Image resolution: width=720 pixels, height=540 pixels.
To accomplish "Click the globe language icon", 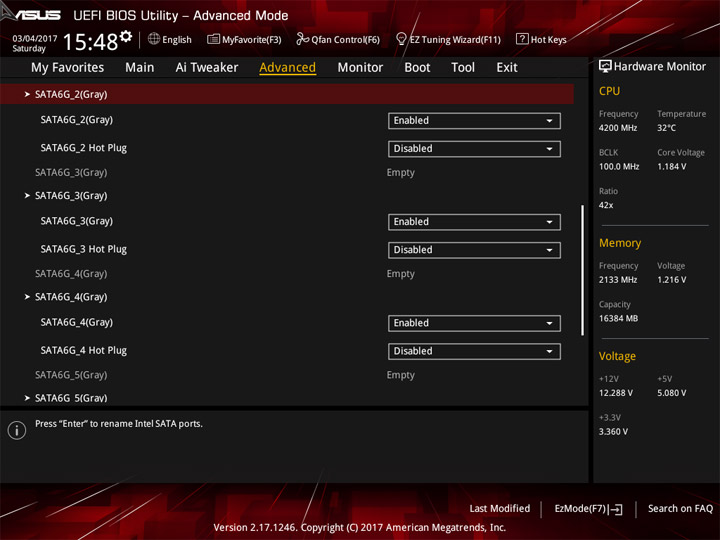I will tap(154, 39).
